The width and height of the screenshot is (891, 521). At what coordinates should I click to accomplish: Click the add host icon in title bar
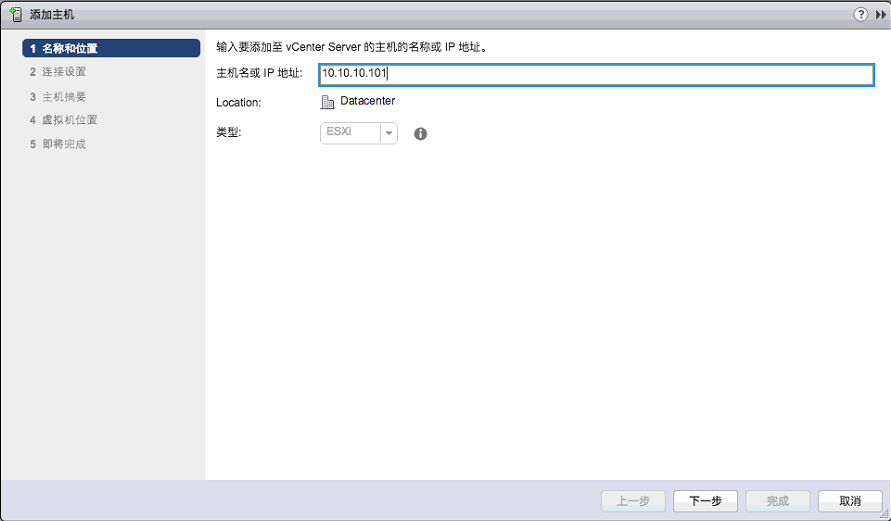point(16,14)
